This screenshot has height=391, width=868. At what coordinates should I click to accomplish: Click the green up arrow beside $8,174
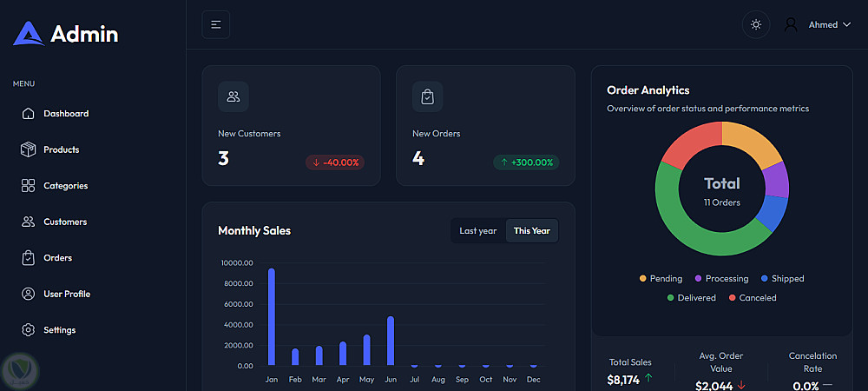(x=648, y=378)
